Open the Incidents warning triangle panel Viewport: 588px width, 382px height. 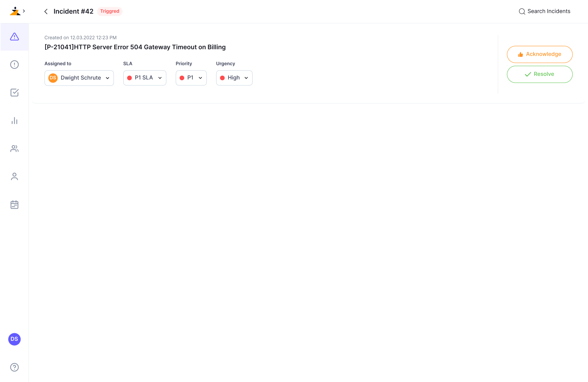[x=14, y=37]
